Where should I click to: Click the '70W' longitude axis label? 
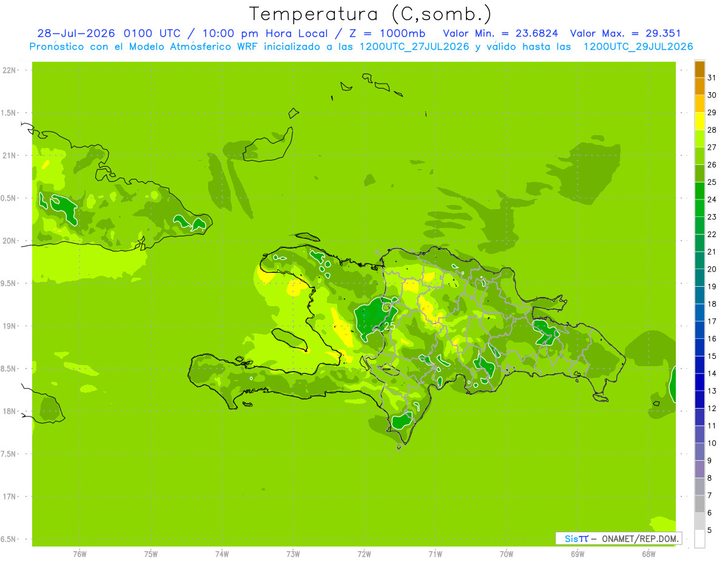(507, 554)
